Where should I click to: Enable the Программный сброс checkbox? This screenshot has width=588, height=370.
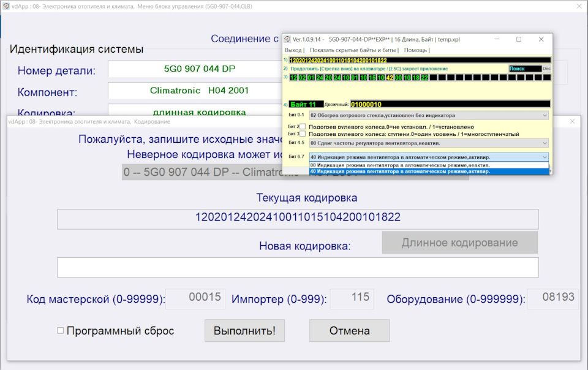(60, 331)
